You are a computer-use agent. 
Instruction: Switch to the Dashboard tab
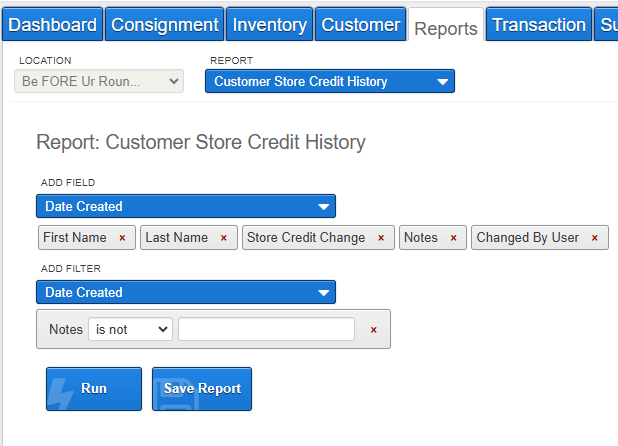(52, 24)
